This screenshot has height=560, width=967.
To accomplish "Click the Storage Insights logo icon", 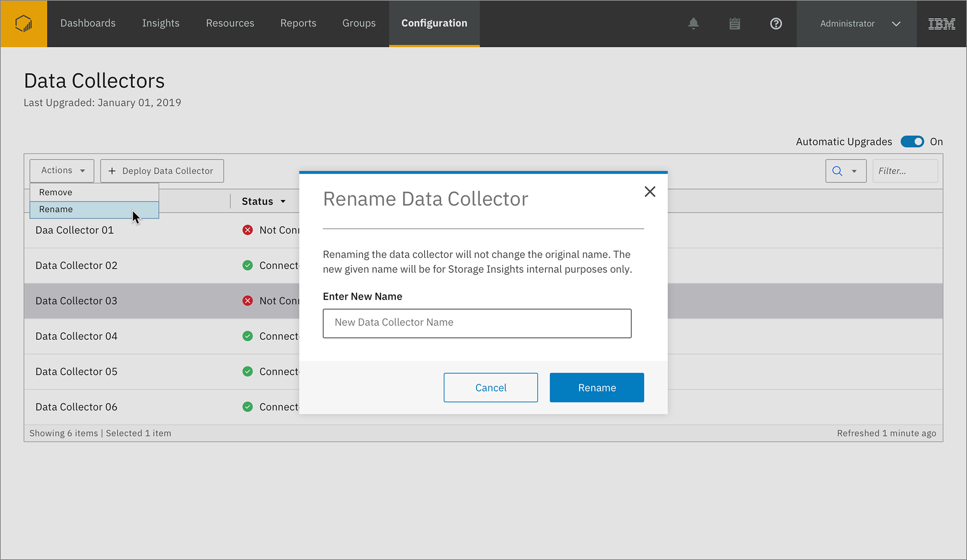I will 24,23.
